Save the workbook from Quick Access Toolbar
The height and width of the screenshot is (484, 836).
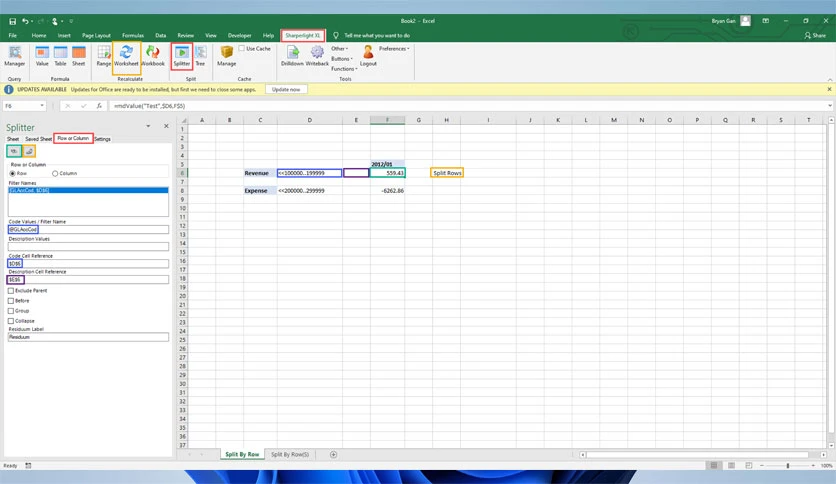[12, 21]
